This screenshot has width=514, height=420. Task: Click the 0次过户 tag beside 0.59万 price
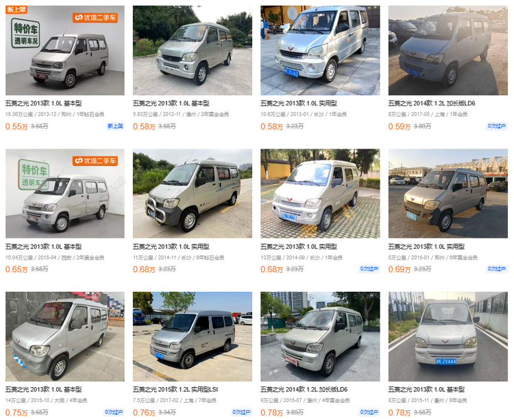coord(497,126)
